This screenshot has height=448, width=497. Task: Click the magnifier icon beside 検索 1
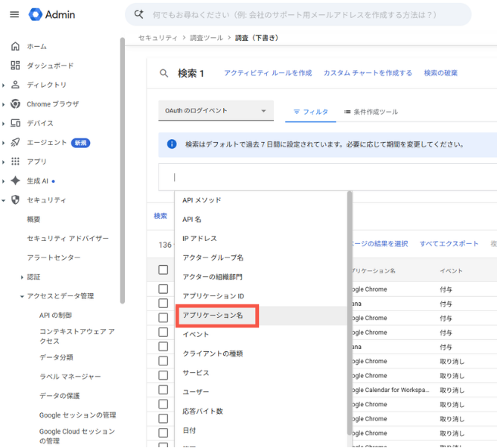click(164, 74)
